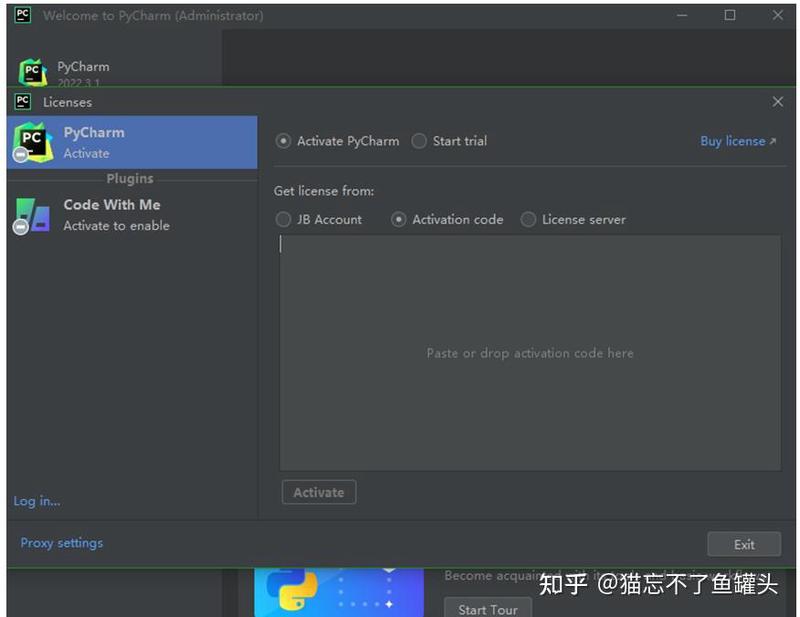Open the Log in... link
800x617 pixels.
point(37,501)
